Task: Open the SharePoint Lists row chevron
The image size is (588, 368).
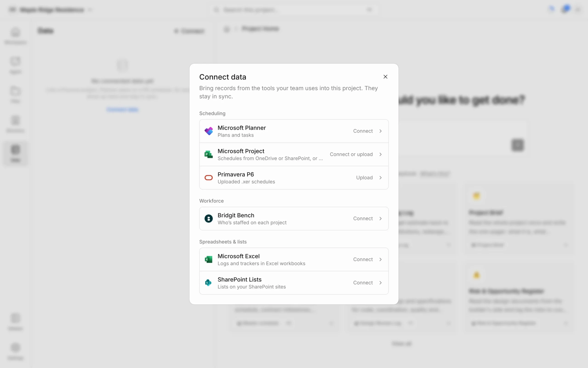Action: click(381, 283)
